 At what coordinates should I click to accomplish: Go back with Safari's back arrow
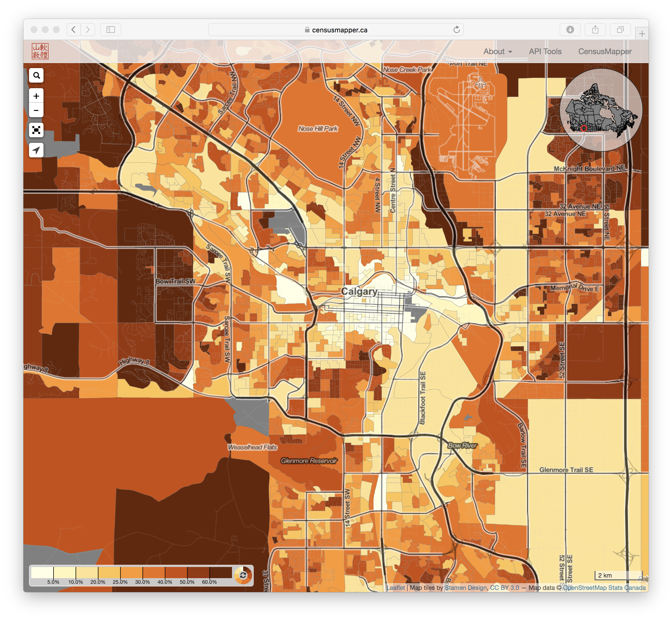point(73,30)
